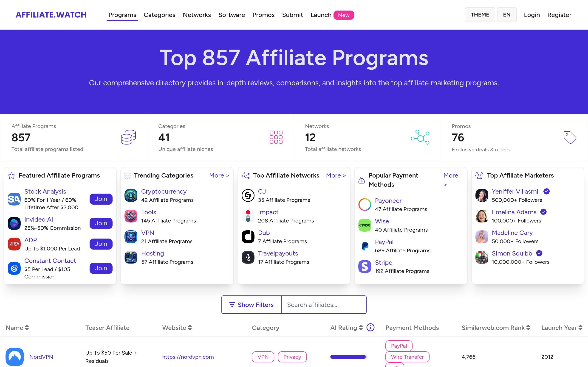Click the Stripe logo icon
588x367 pixels.
(365, 267)
